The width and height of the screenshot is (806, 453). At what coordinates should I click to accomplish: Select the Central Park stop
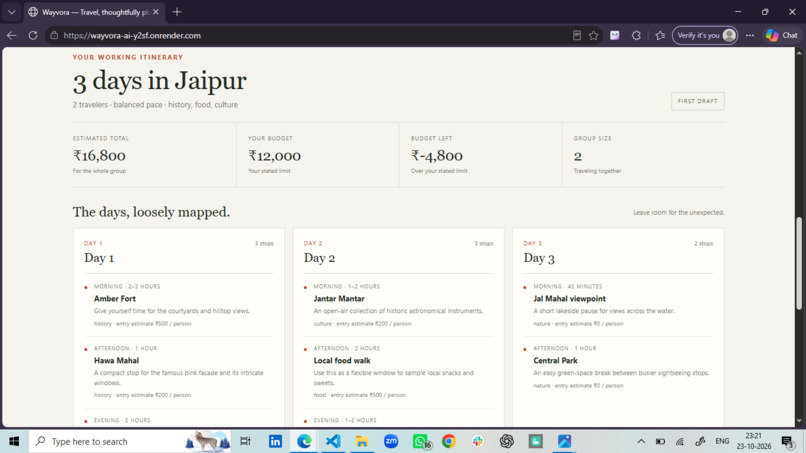(555, 360)
